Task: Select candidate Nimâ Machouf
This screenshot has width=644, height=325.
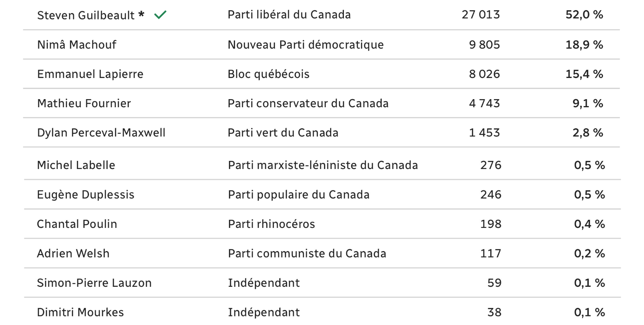Action: [x=77, y=45]
